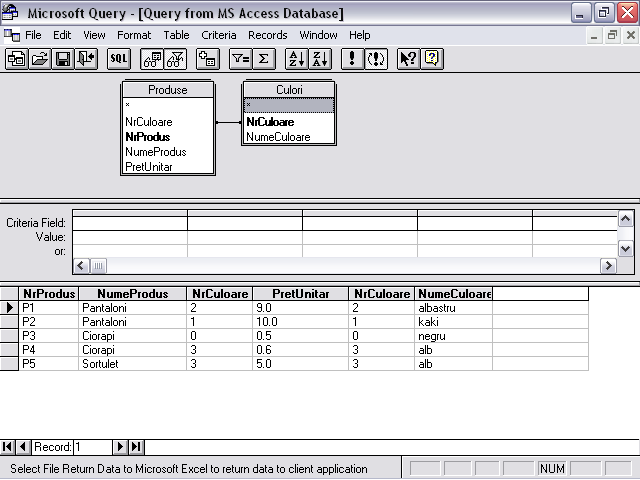Go to next record button
This screenshot has width=640, height=480.
pos(120,447)
